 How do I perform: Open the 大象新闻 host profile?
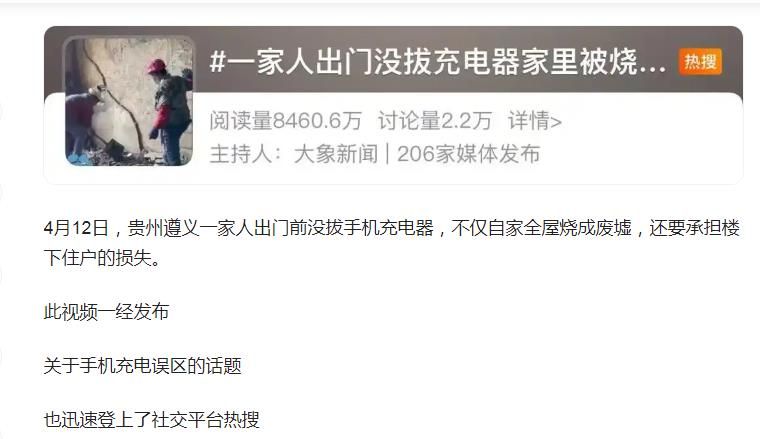[335, 154]
